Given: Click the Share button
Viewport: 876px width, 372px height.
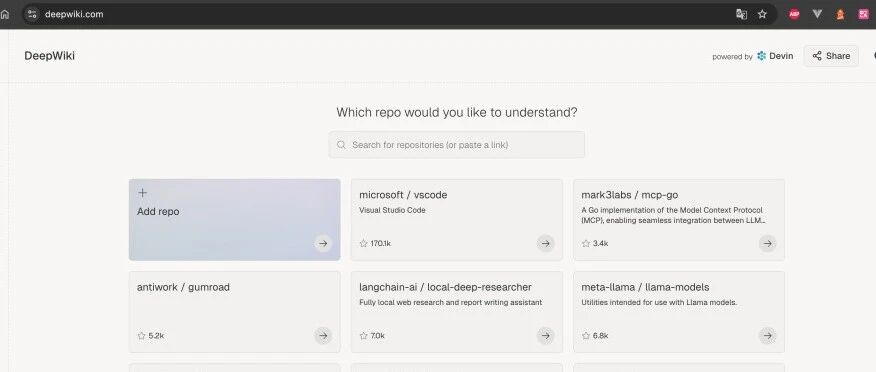Looking at the screenshot, I should click(x=831, y=56).
